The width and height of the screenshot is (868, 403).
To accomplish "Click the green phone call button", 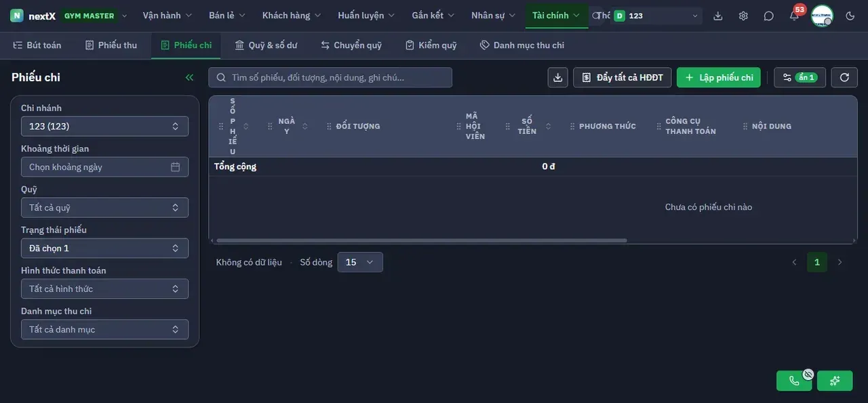I will click(794, 381).
